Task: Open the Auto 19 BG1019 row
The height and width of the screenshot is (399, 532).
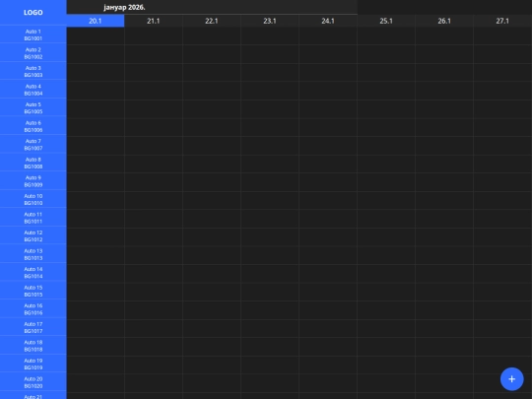Action: coord(33,365)
